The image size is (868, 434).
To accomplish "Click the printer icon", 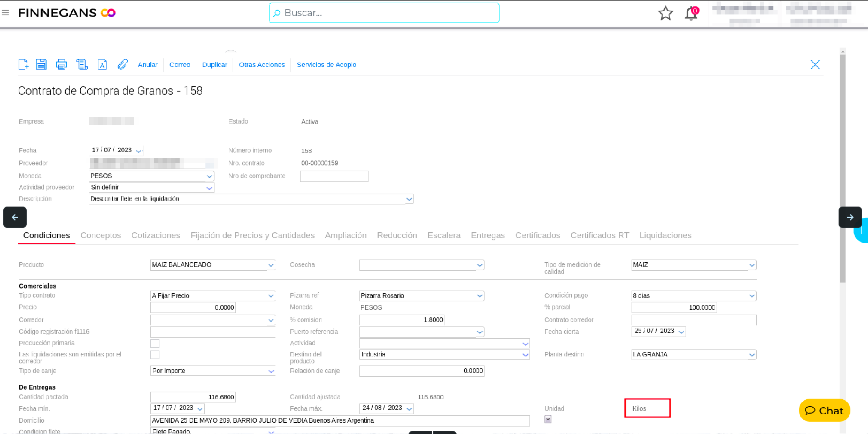I will (62, 64).
